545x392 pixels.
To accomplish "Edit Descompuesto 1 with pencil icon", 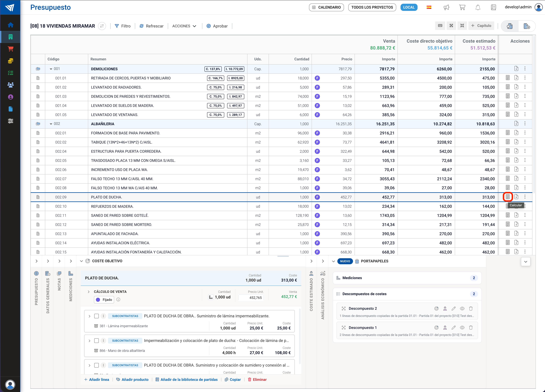I will coord(453,328).
